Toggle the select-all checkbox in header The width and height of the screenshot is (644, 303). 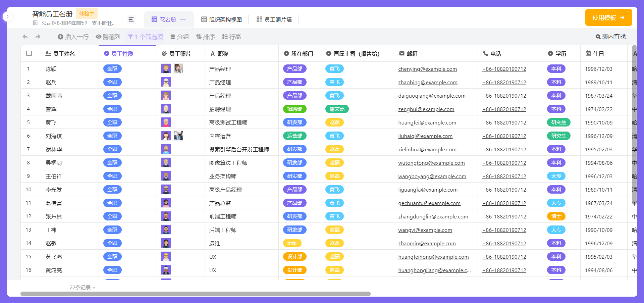click(29, 53)
